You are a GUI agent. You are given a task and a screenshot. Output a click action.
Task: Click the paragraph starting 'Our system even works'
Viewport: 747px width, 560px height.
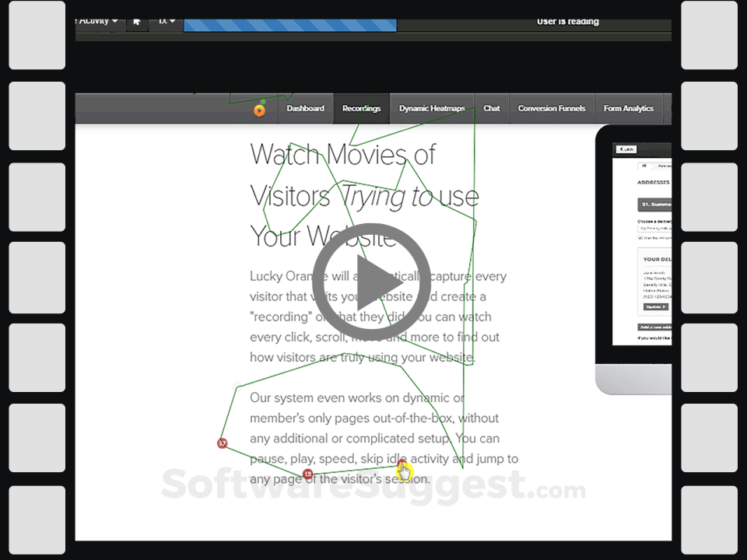coord(384,438)
